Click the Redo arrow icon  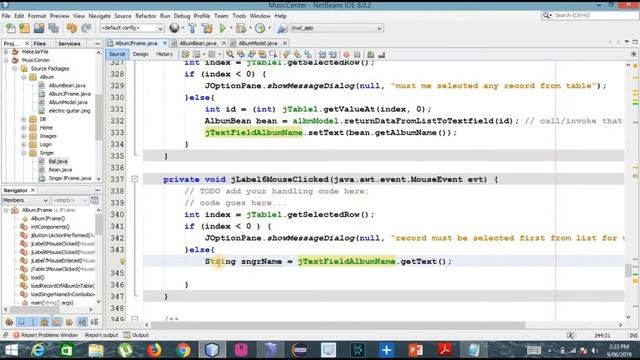pos(86,28)
